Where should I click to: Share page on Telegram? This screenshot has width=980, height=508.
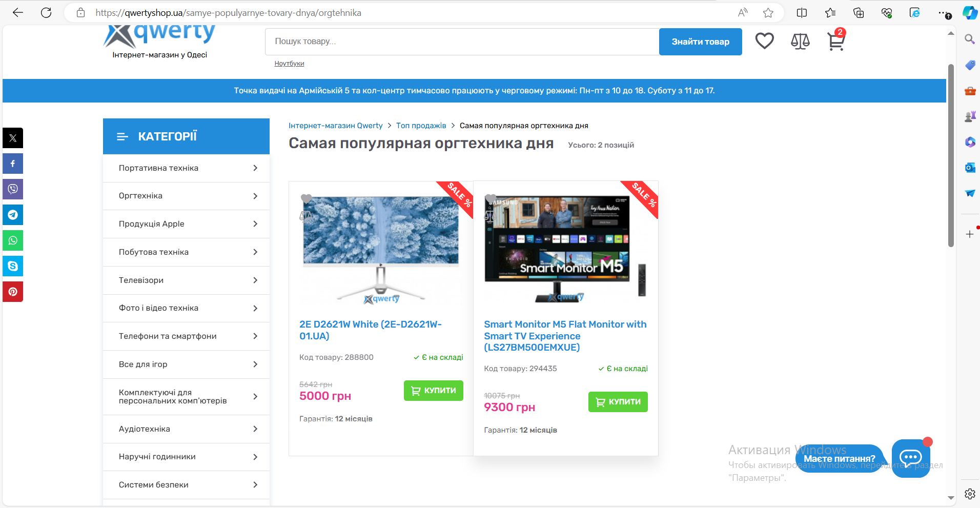(13, 215)
